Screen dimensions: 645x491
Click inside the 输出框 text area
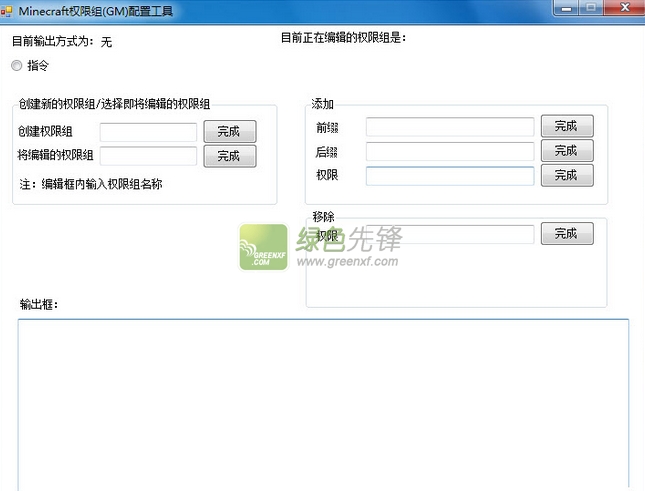click(323, 405)
